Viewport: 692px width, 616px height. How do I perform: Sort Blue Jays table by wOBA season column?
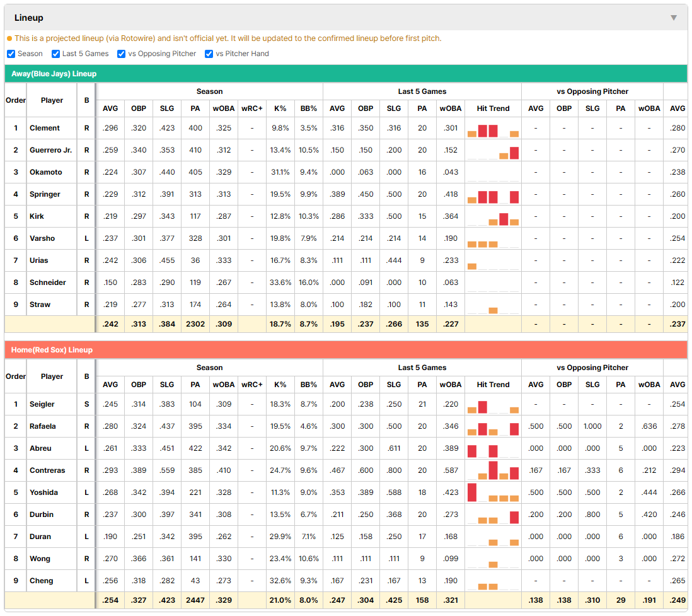(x=224, y=108)
